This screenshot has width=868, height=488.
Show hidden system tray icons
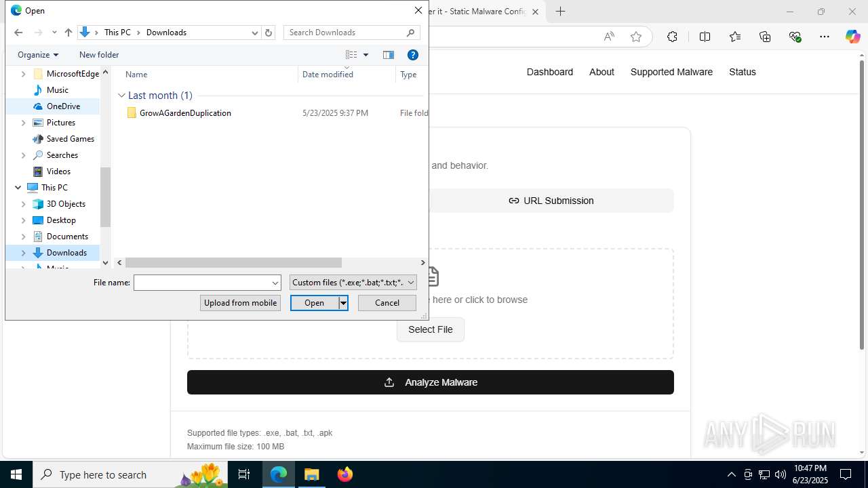tap(731, 474)
